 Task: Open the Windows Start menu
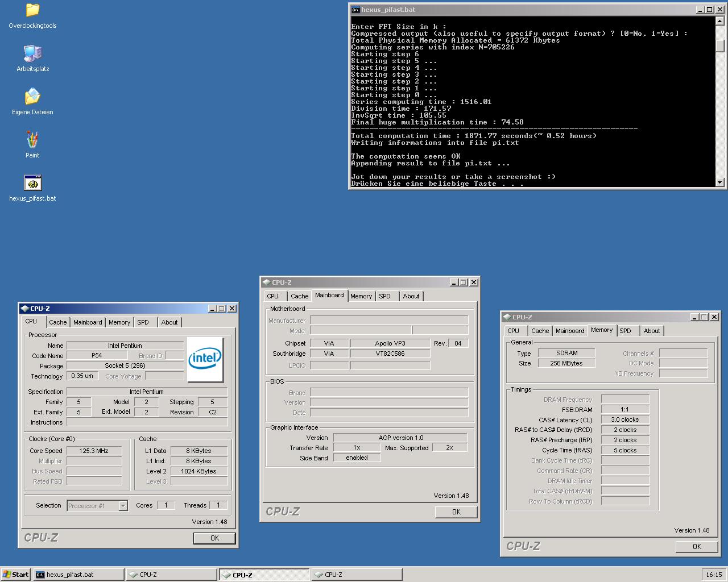pyautogui.click(x=16, y=575)
